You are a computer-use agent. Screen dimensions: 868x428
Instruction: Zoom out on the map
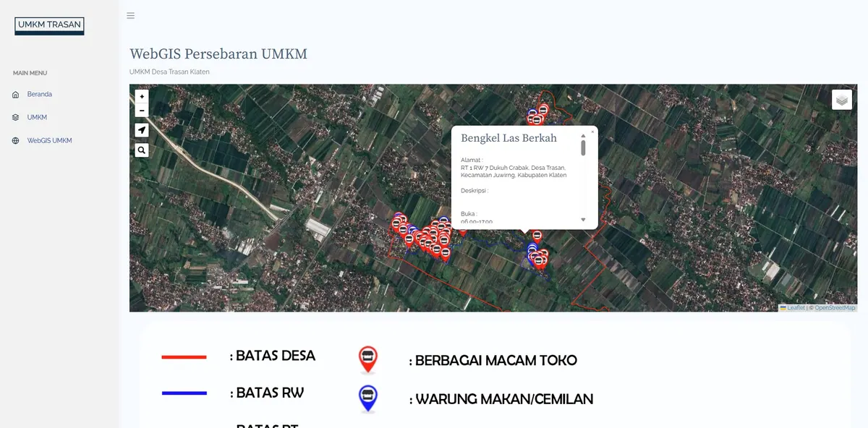tap(142, 111)
